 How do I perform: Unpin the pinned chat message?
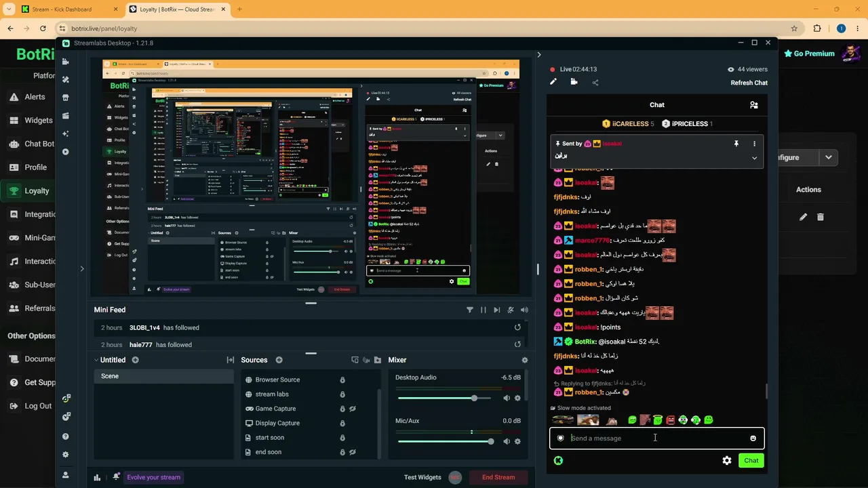pos(736,144)
